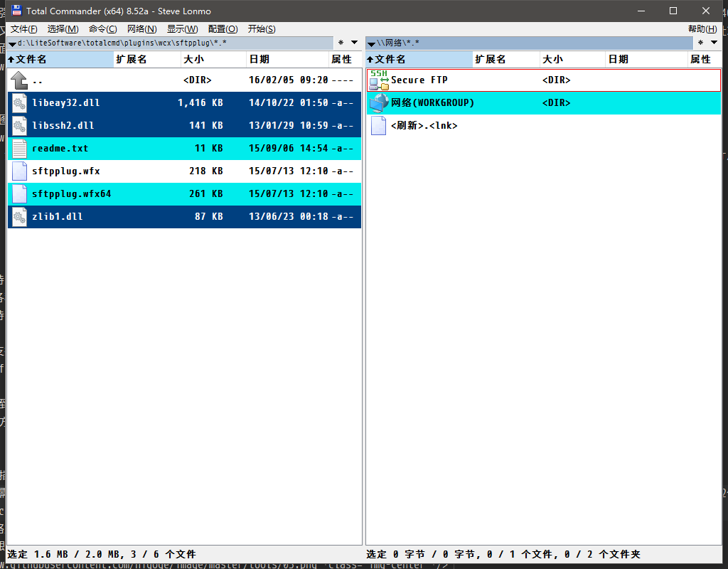This screenshot has height=569, width=728.
Task: Click the left status bar selection summary
Action: tap(102, 554)
